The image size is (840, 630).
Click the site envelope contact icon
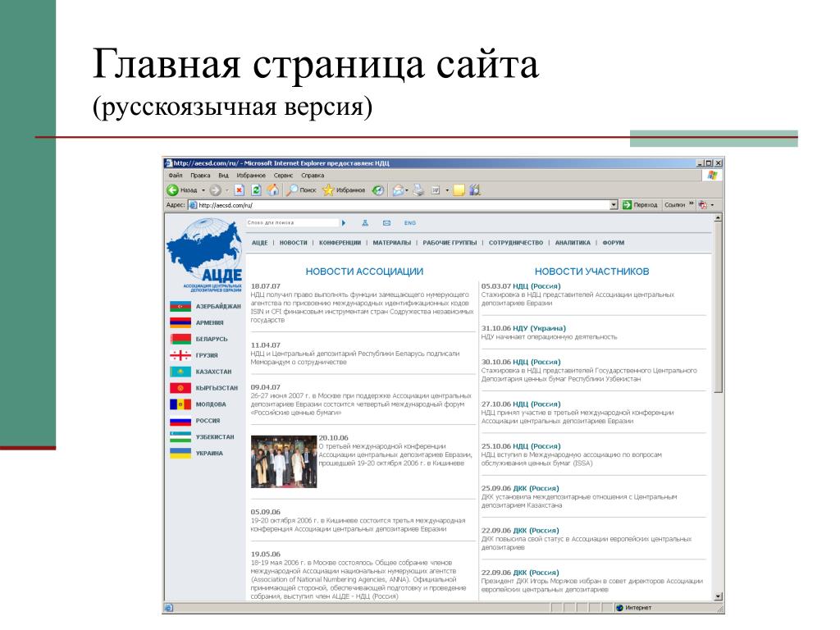click(x=387, y=223)
